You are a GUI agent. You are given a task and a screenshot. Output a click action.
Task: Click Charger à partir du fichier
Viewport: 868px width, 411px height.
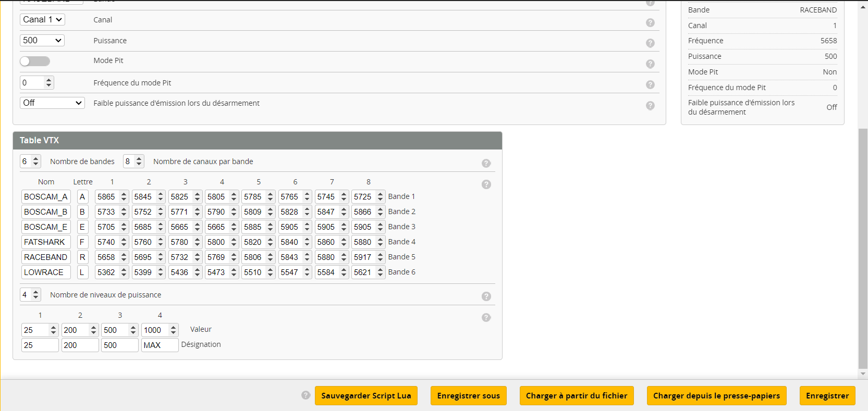click(x=577, y=396)
